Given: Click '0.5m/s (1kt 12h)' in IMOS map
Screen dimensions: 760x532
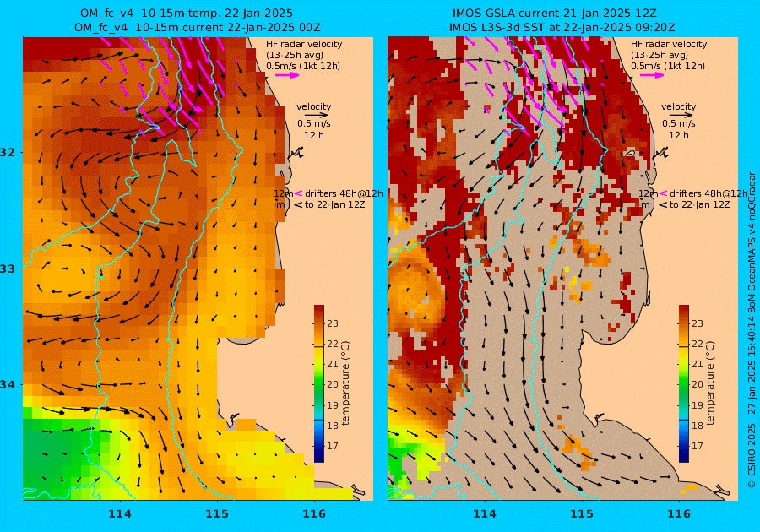Looking at the screenshot, I should tap(667, 66).
